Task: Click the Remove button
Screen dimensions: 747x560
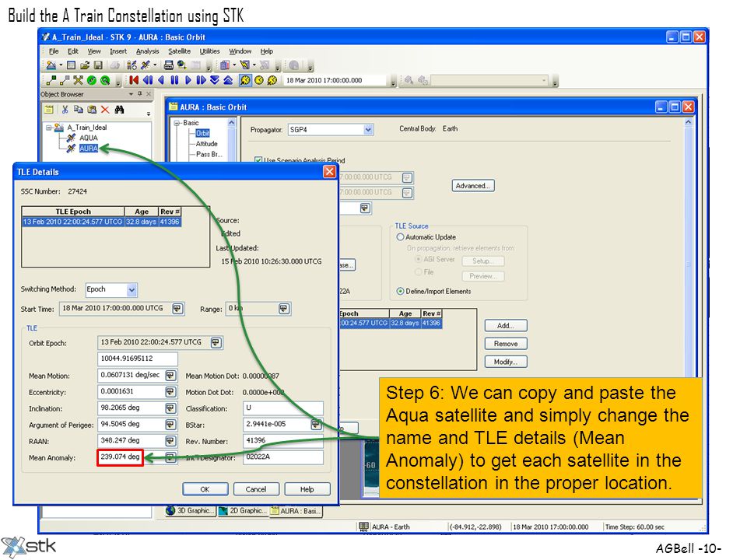Action: click(506, 344)
